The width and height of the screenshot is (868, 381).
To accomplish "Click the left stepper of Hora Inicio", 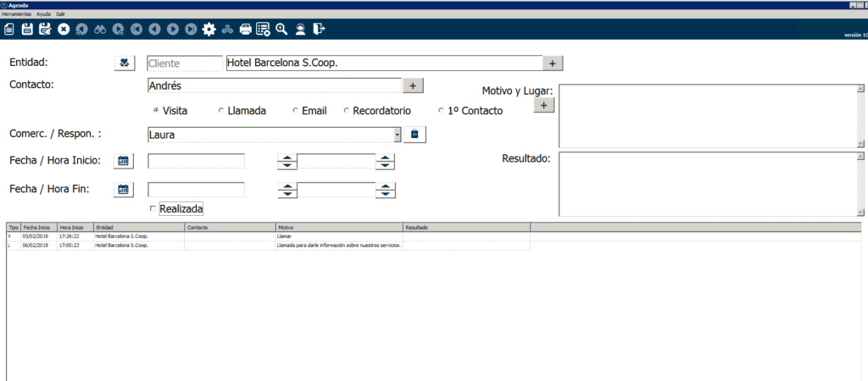I will (288, 161).
